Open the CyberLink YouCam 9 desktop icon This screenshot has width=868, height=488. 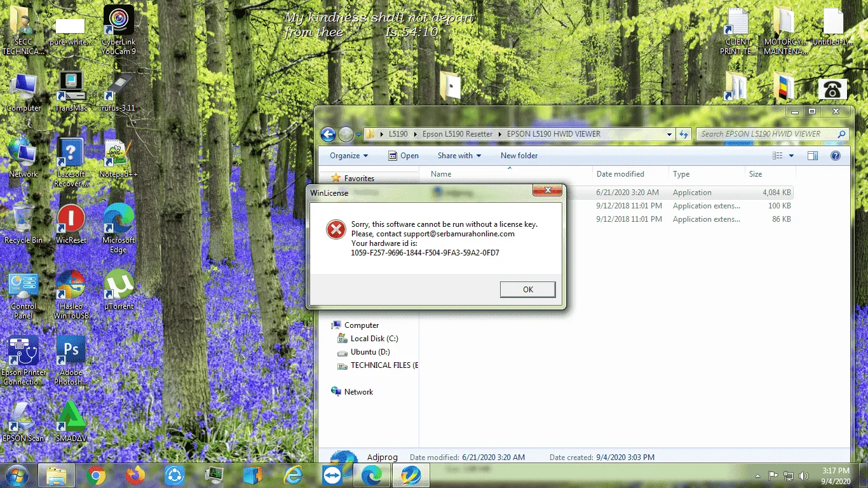point(119,30)
